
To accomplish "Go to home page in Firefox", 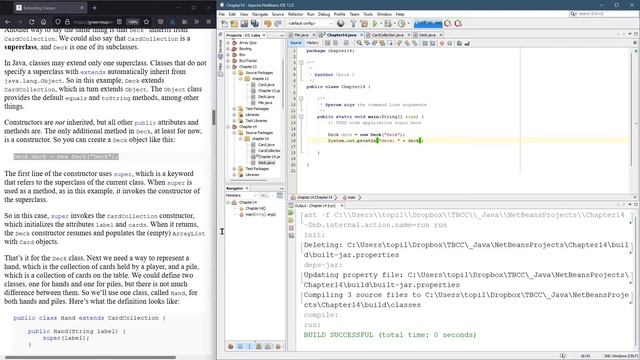I will click(x=43, y=22).
